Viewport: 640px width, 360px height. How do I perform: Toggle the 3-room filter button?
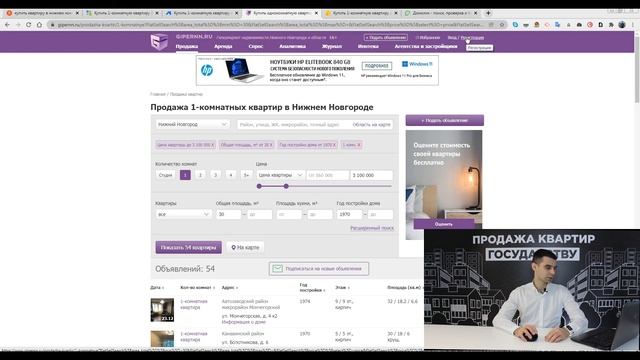[215, 175]
